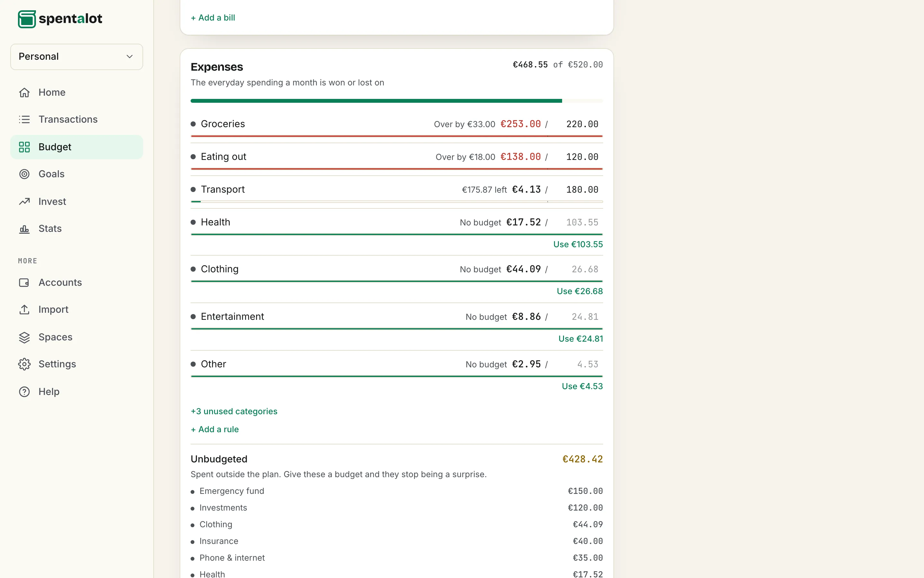
Task: Go to Home in the sidebar
Action: [77, 92]
